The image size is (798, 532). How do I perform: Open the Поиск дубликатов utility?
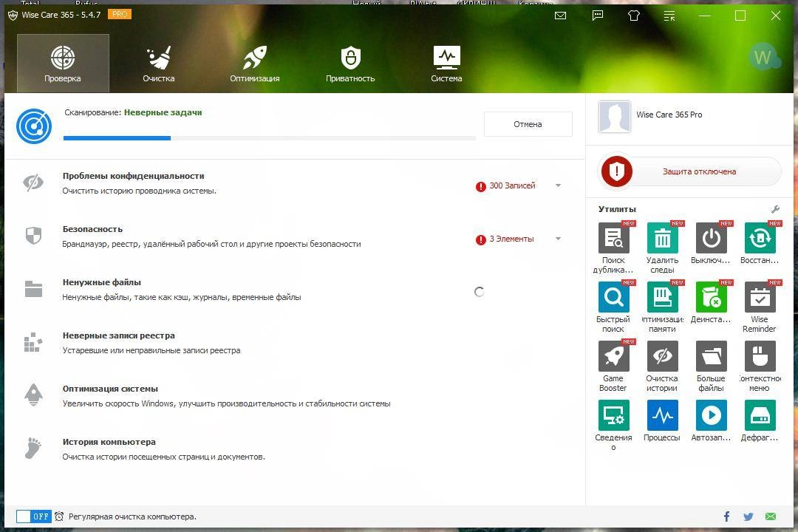[x=613, y=238]
